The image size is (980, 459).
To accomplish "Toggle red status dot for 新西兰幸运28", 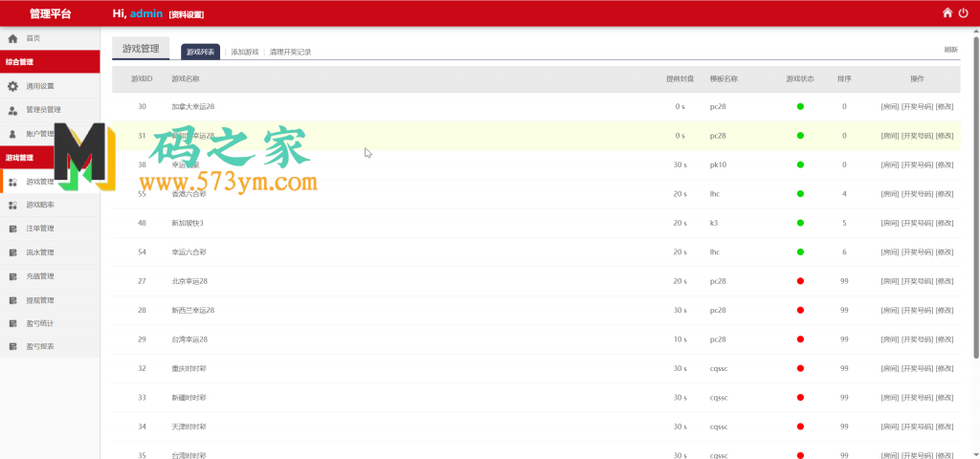I will [800, 311].
